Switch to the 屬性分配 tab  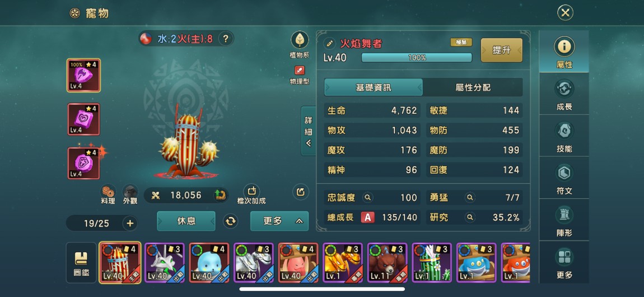coord(473,87)
